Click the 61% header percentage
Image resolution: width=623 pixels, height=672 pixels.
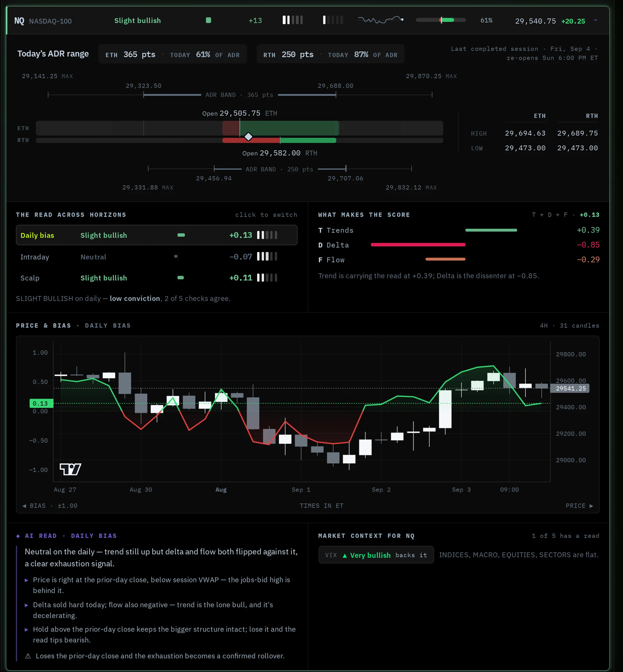pyautogui.click(x=486, y=20)
